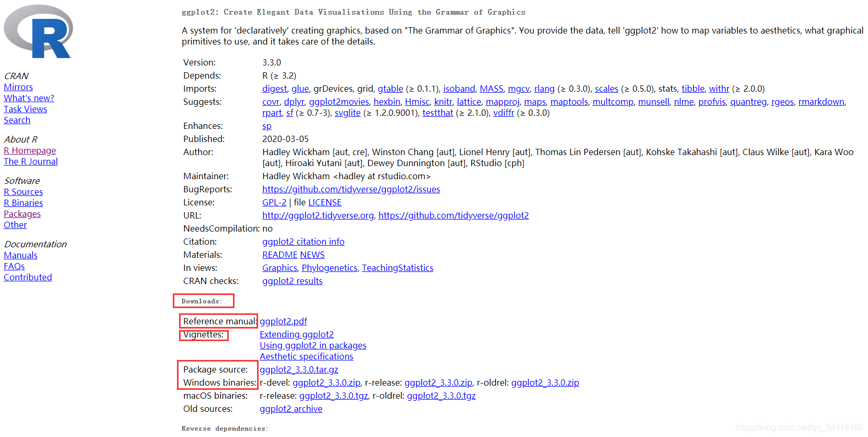The width and height of the screenshot is (868, 437).
Task: Open the github.com/tidyverse/ggplot2 repository URL
Action: pyautogui.click(x=453, y=215)
